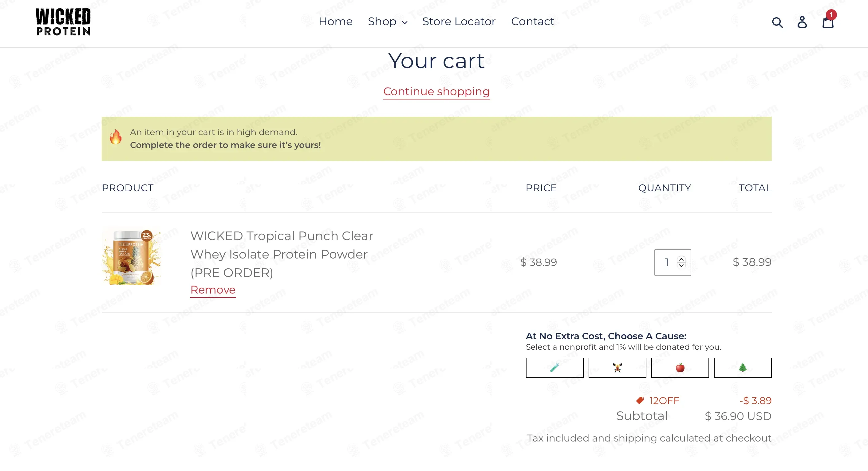Click the Continue shopping link
The width and height of the screenshot is (868, 471).
click(436, 91)
